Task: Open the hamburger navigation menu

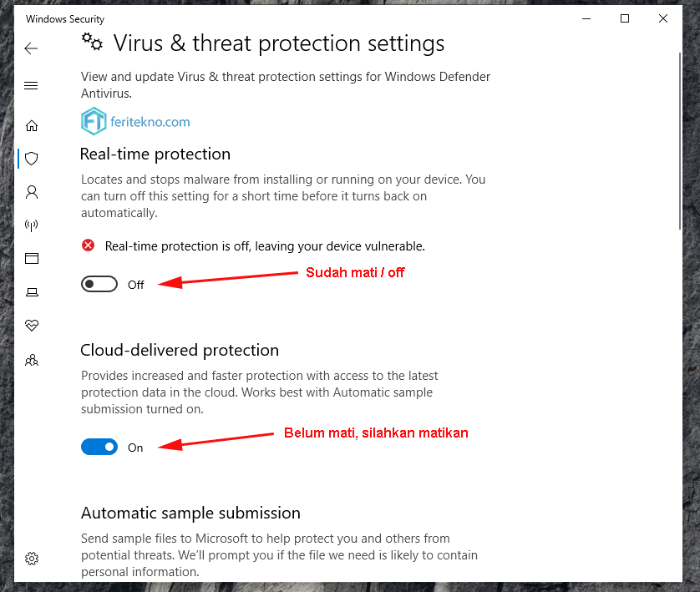Action: coord(31,86)
